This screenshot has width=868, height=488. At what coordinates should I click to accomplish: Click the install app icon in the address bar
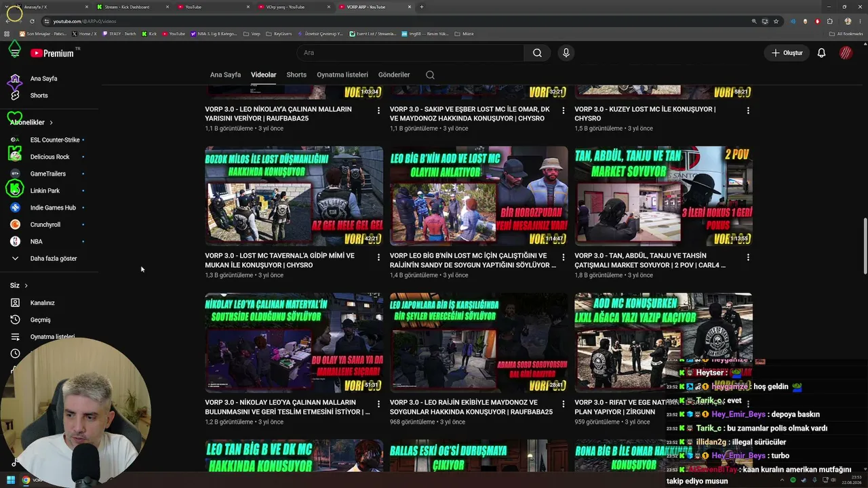765,21
